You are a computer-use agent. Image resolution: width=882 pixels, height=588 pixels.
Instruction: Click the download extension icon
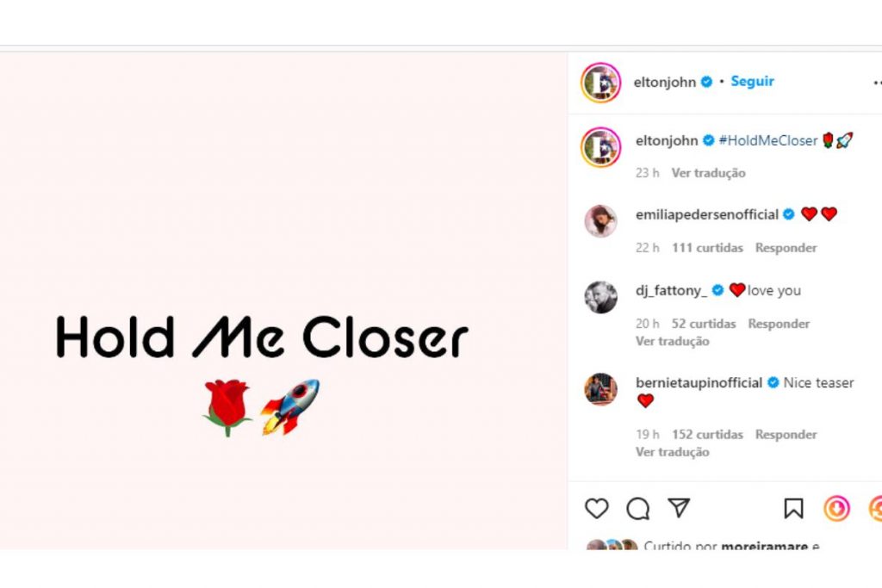coord(836,509)
